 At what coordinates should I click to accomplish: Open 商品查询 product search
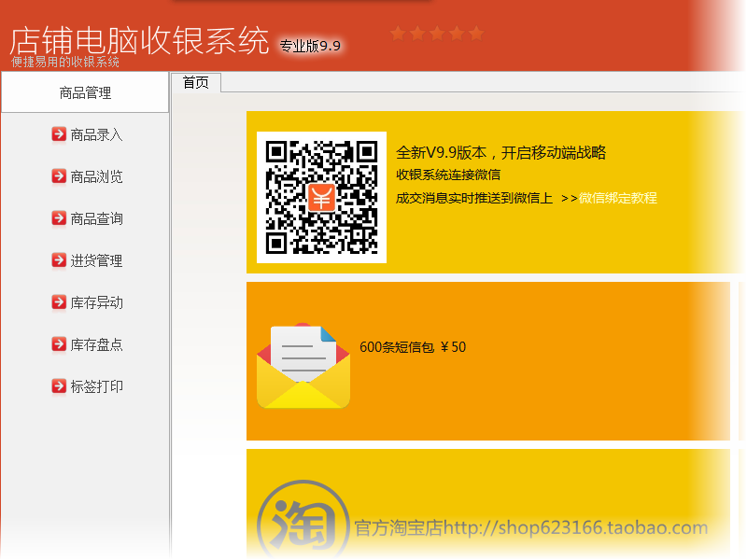[96, 218]
